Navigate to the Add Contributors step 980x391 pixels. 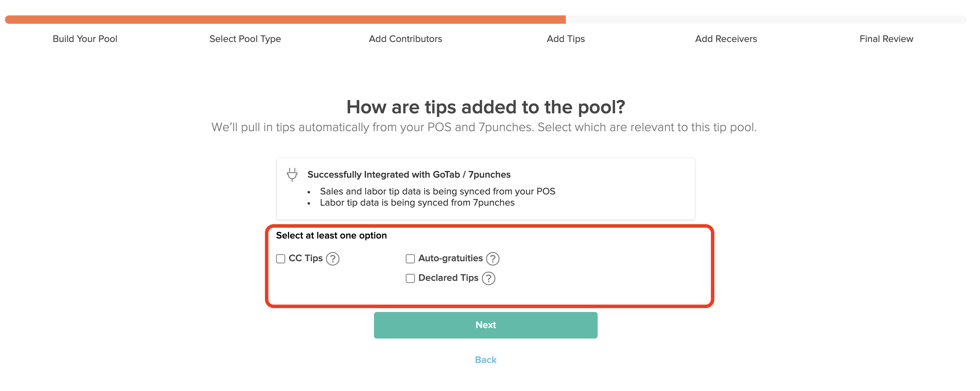[405, 38]
